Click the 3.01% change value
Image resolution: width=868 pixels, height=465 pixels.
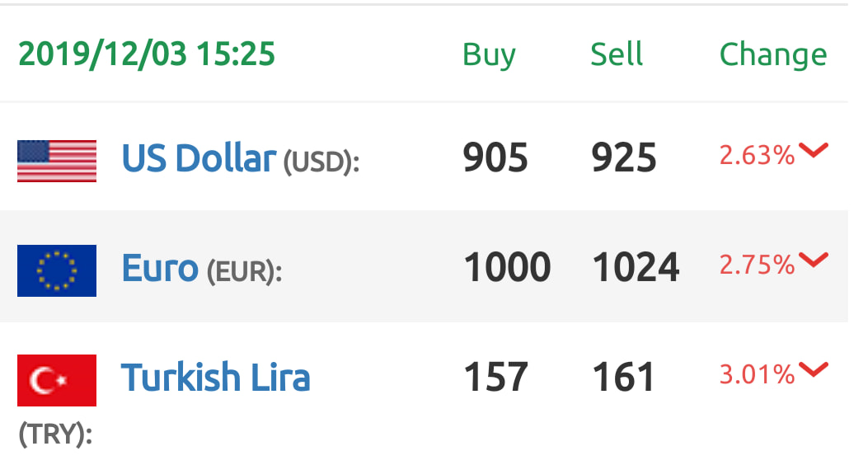pos(757,375)
